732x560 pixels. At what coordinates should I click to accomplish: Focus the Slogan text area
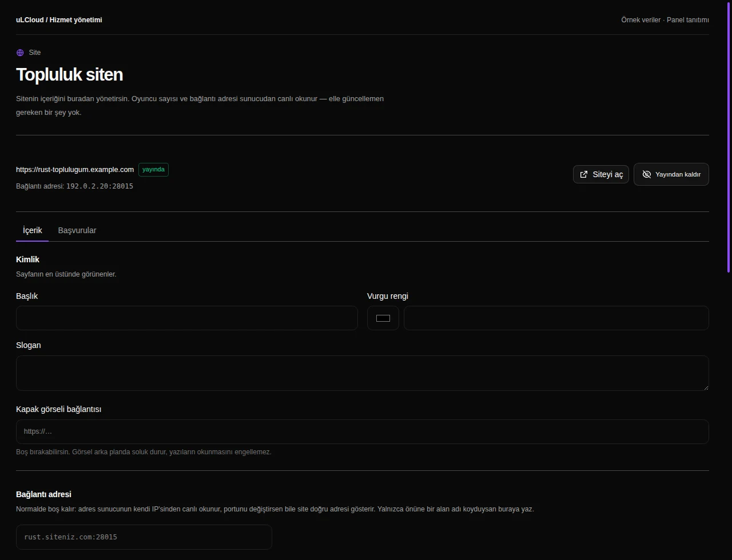coord(363,373)
